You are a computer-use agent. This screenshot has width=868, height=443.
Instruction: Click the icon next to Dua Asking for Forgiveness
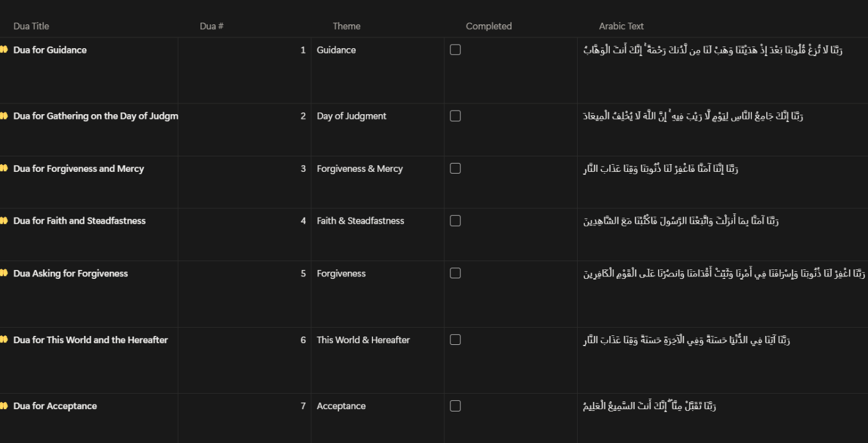tap(4, 274)
